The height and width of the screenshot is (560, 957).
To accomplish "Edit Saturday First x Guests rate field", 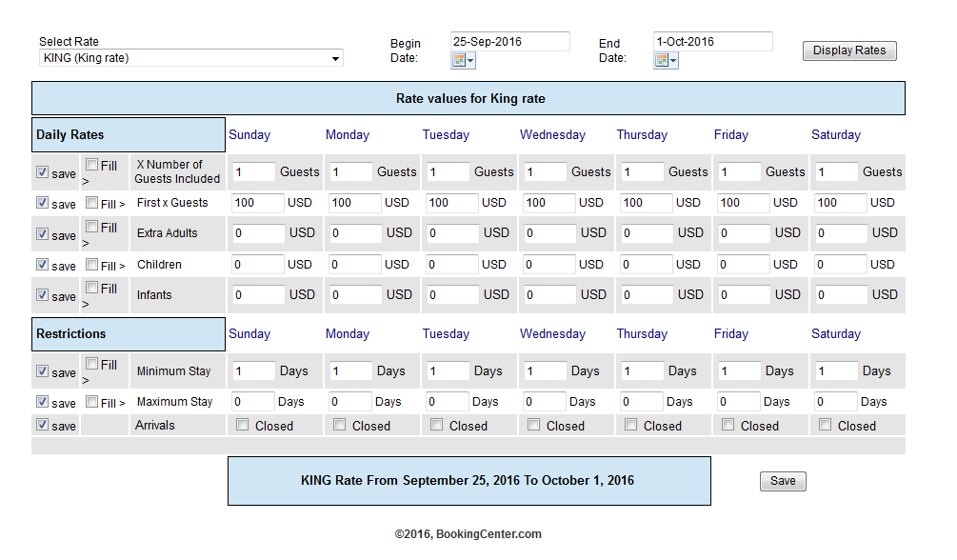I will coord(841,203).
